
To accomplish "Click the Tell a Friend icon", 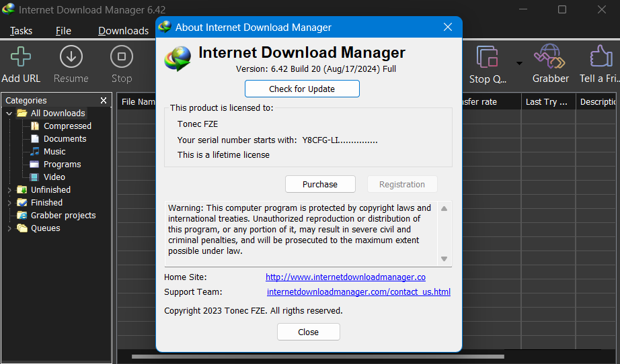I will (x=599, y=64).
